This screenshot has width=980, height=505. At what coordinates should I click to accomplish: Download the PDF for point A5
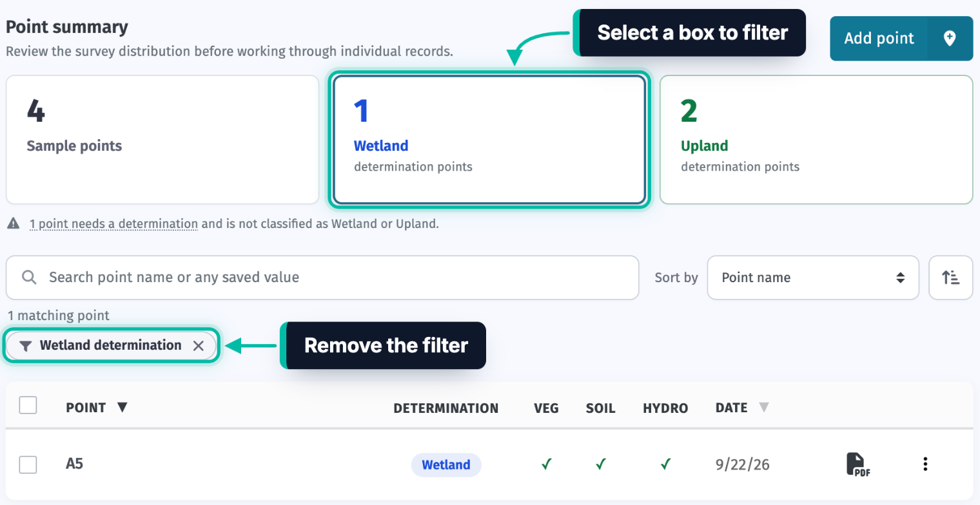(859, 464)
